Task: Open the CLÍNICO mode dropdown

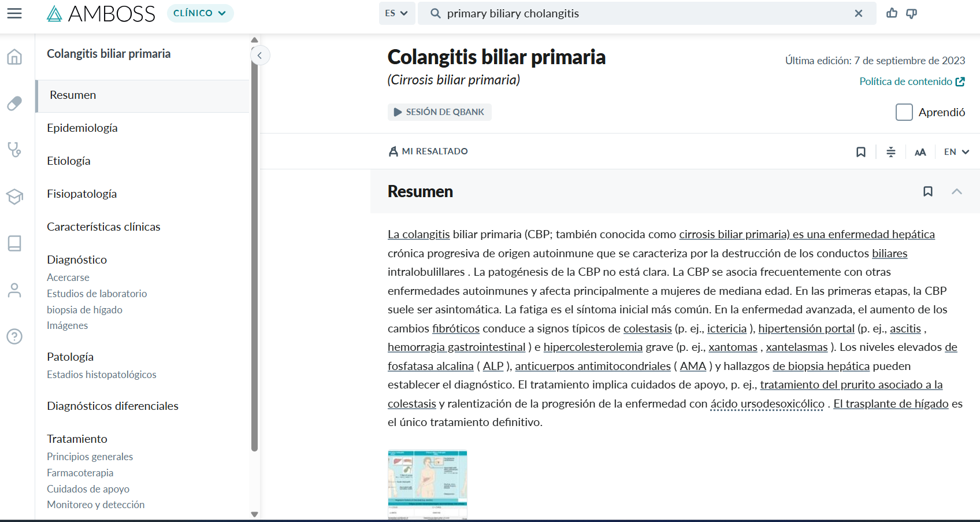Action: [200, 13]
